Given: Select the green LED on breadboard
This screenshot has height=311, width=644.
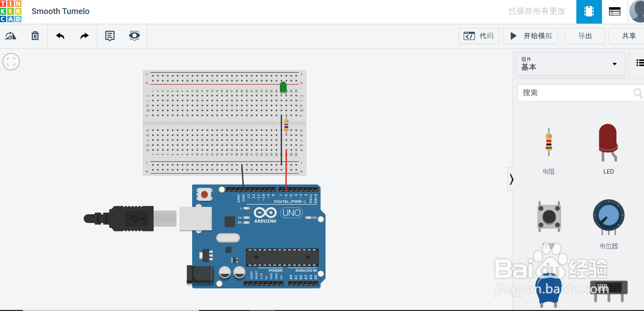Looking at the screenshot, I should [x=283, y=87].
